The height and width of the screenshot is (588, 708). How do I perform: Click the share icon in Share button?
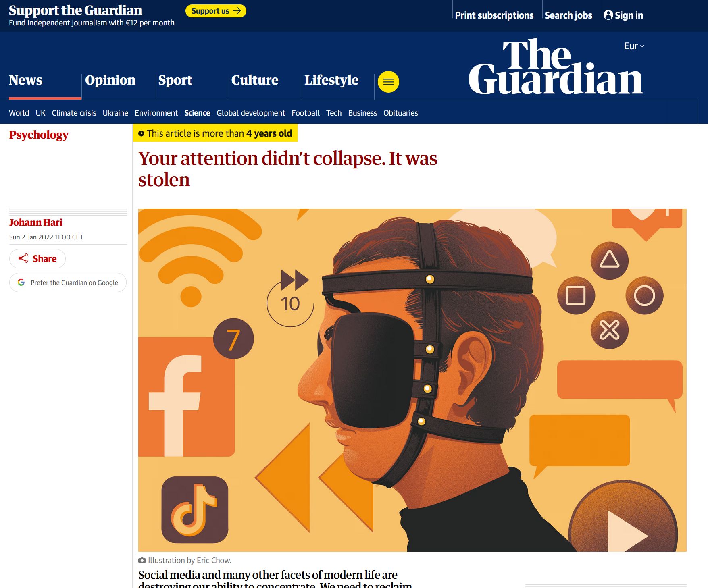point(23,258)
